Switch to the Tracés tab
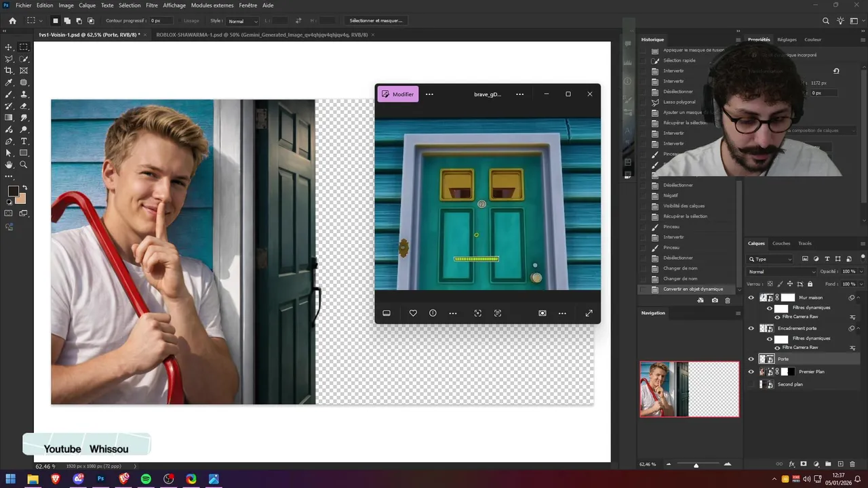Screen dimensions: 868x488 coord(805,243)
